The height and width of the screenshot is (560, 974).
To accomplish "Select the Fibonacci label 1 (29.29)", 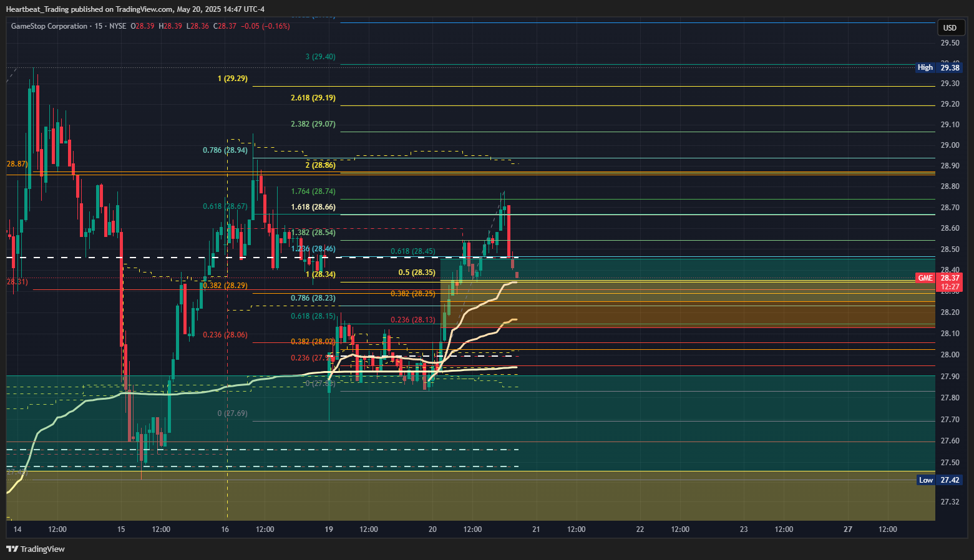I will click(233, 79).
